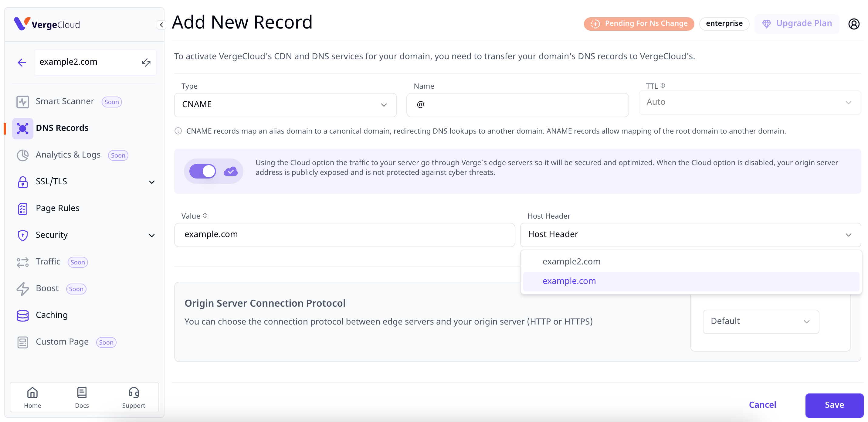This screenshot has height=422, width=868.
Task: Toggle the Cloud proxy protection switch
Action: coord(202,170)
